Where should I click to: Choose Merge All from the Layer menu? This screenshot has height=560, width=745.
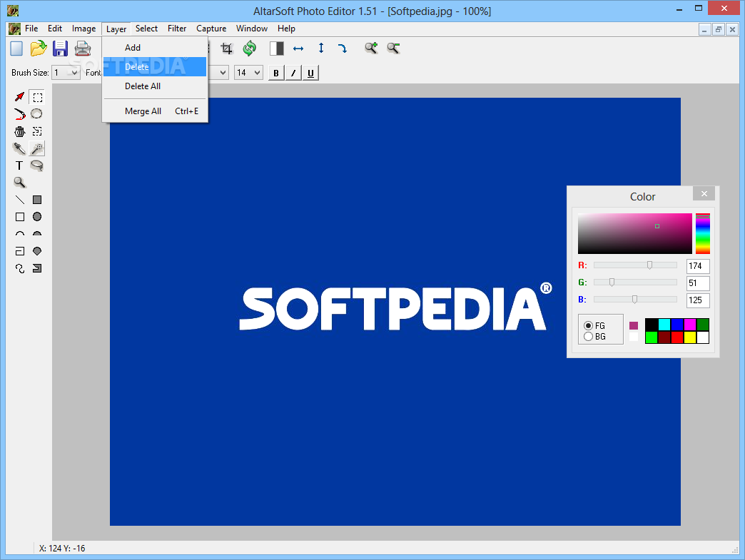pyautogui.click(x=155, y=111)
